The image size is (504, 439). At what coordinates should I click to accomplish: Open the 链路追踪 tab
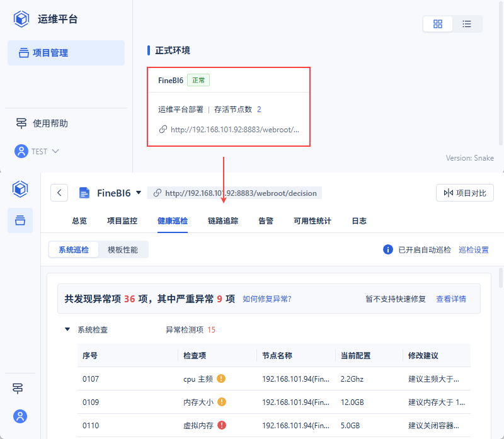click(223, 221)
